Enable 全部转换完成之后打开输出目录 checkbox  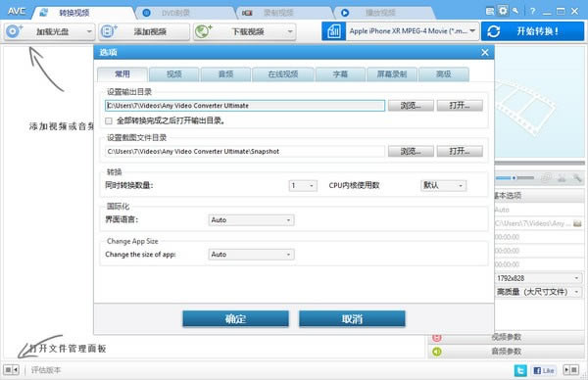[x=109, y=121]
